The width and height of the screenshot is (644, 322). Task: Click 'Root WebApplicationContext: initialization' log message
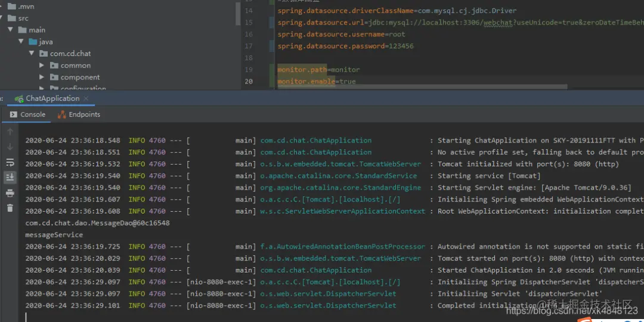540,211
